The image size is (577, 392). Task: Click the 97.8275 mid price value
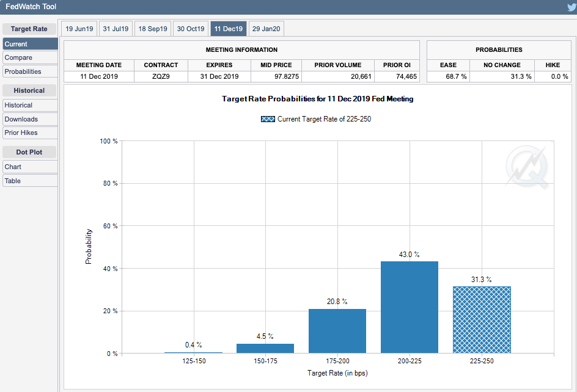click(x=287, y=76)
